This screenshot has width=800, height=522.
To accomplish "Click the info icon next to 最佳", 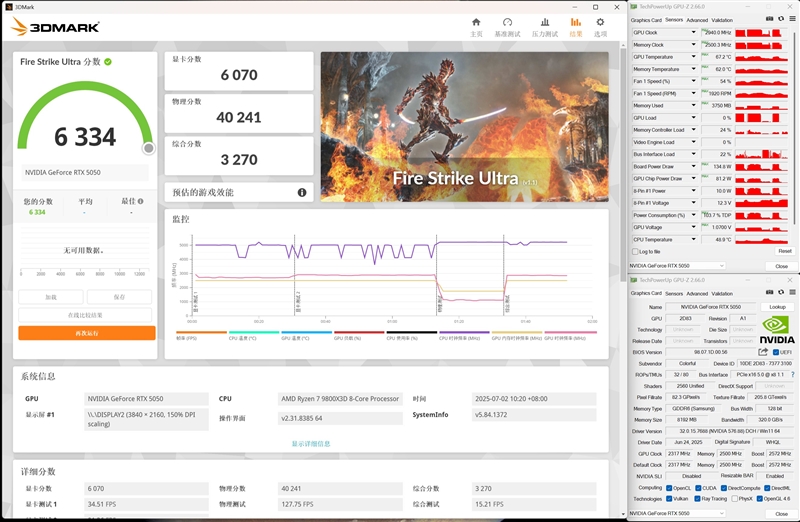I will coord(140,201).
